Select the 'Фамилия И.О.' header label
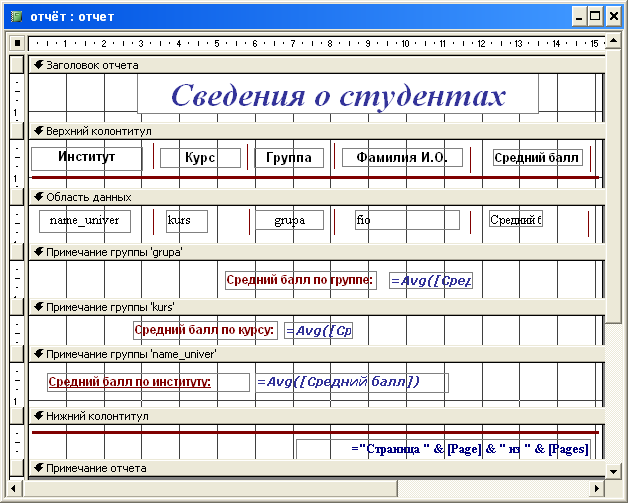The width and height of the screenshot is (628, 503). (x=402, y=157)
